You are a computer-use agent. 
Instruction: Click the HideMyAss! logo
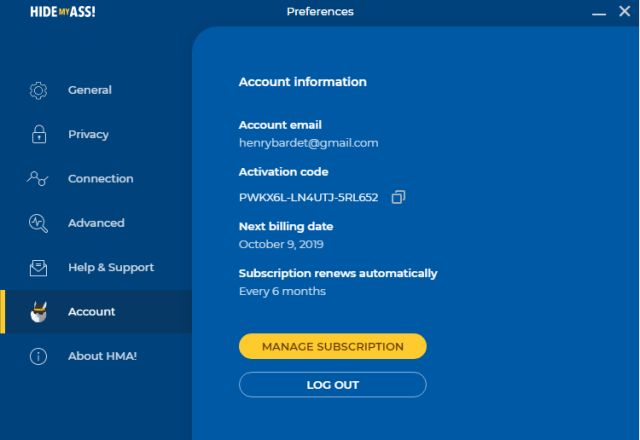tap(63, 11)
